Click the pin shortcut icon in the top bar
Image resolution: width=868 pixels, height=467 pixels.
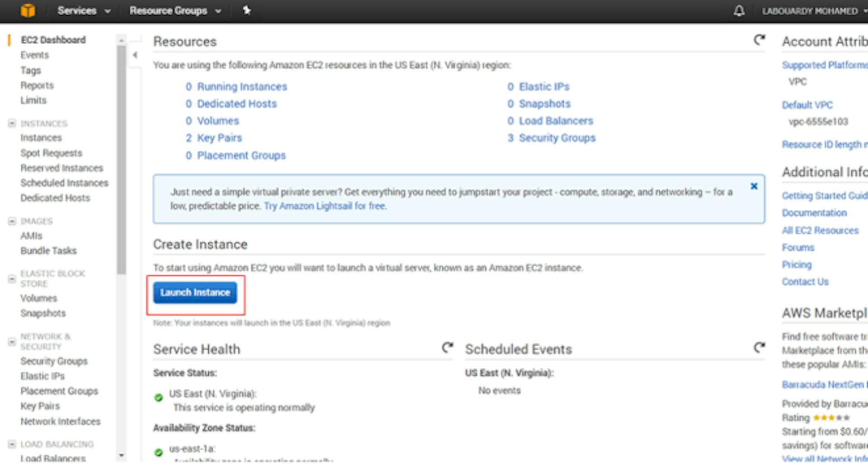point(246,10)
